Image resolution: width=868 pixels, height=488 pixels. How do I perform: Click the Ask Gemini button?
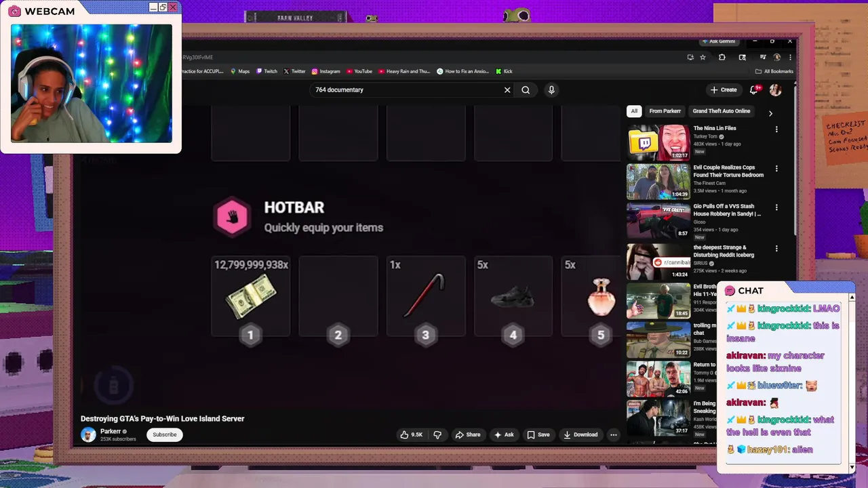click(719, 41)
